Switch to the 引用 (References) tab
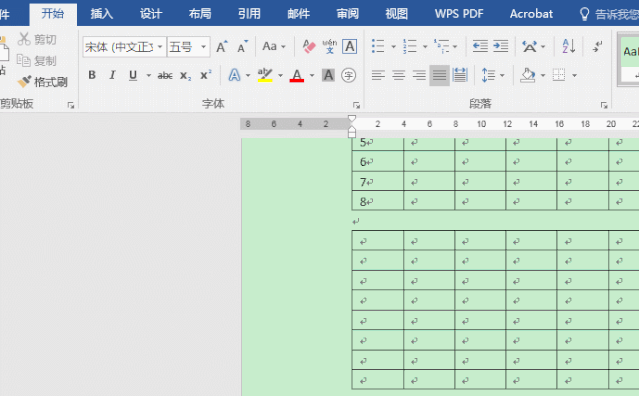This screenshot has height=396, width=639. (249, 14)
